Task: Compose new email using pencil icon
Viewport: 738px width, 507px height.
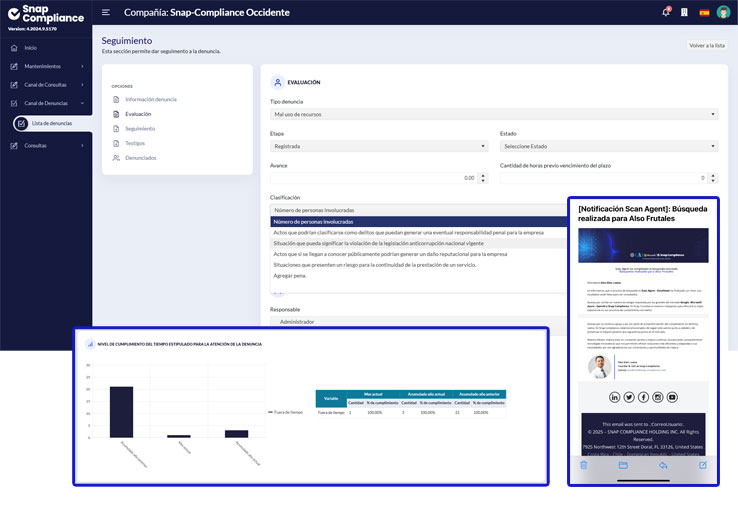Action: [x=703, y=465]
